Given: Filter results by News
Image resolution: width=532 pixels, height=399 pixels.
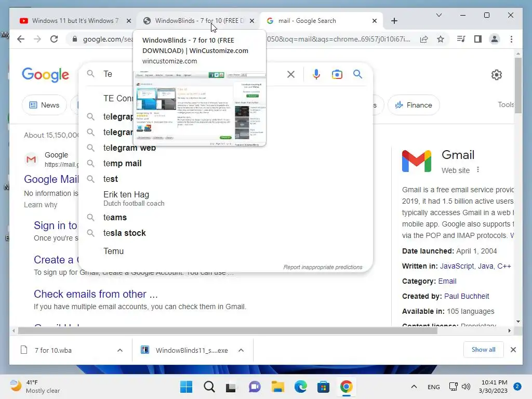Looking at the screenshot, I should (x=44, y=105).
